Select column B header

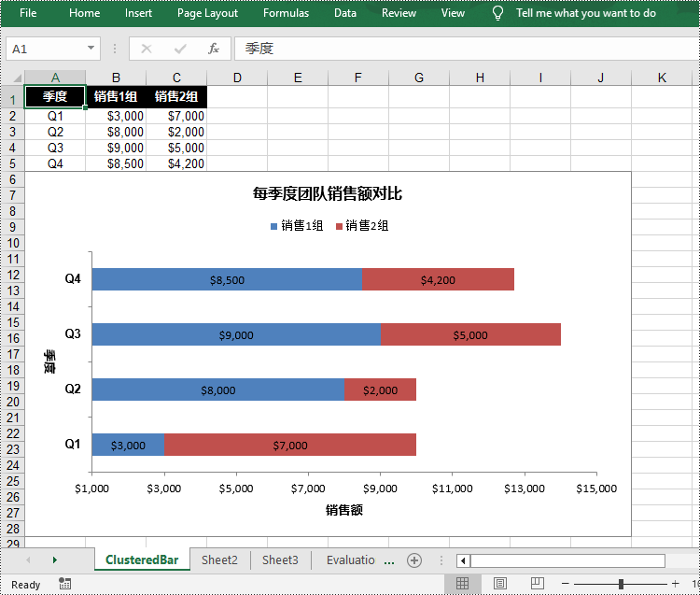point(116,78)
